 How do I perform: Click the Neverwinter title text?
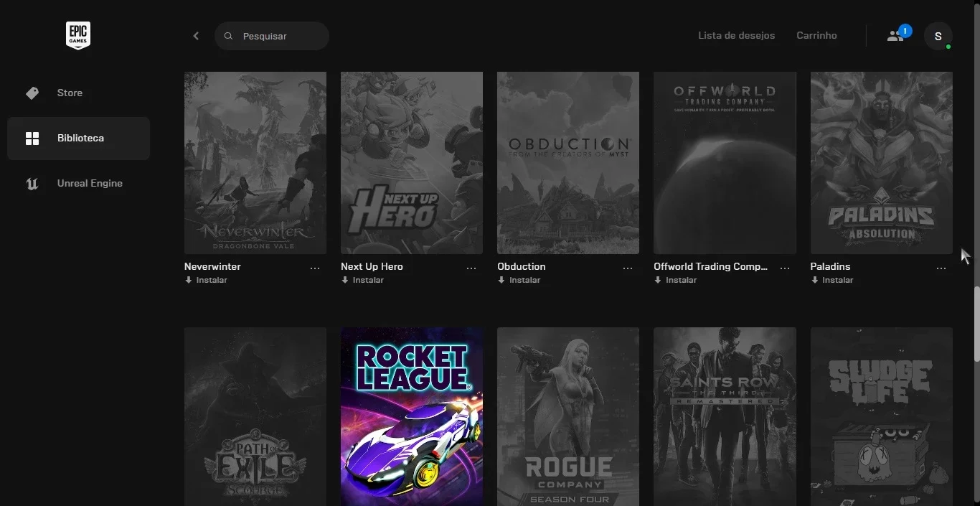tap(212, 266)
